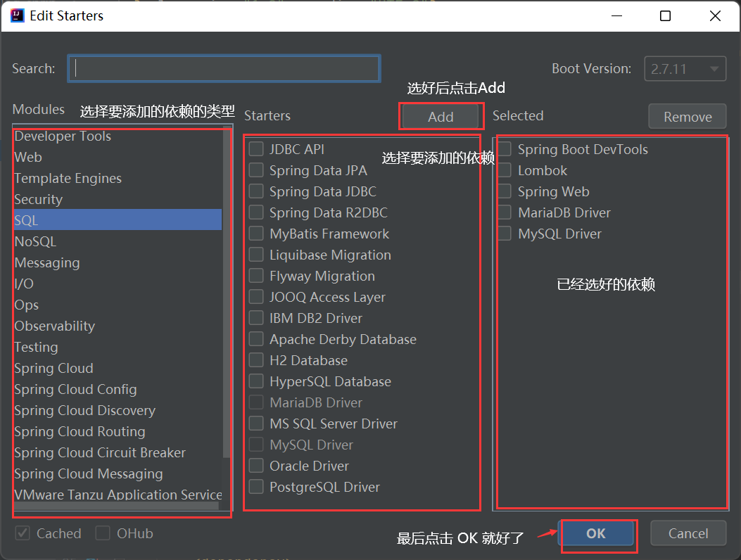
Task: Cancel the Edit Starters dialog
Action: (688, 533)
